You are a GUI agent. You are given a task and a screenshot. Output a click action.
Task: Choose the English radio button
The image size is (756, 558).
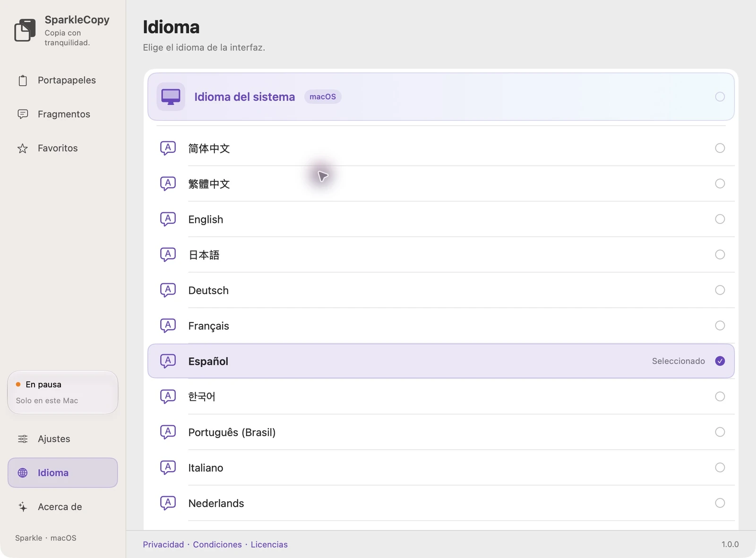pyautogui.click(x=720, y=219)
